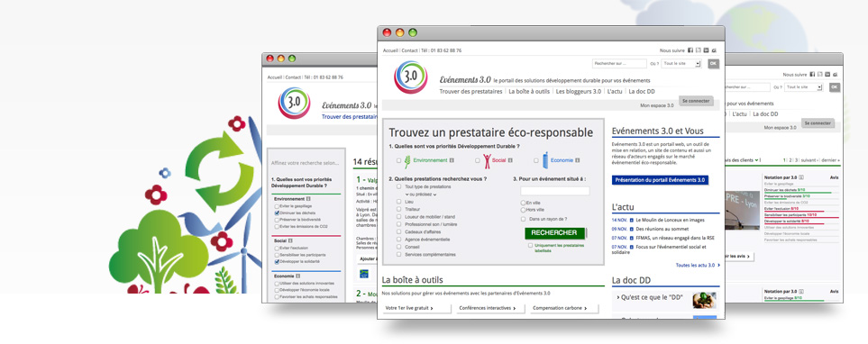The image size is (868, 344).
Task: Click info icon beside Environnement in left window
Action: (308, 198)
